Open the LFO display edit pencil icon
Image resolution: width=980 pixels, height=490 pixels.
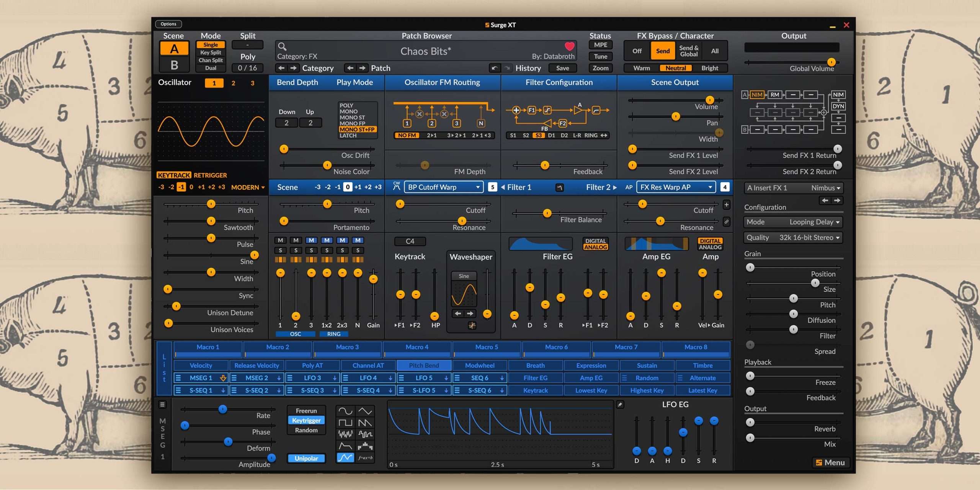(620, 405)
